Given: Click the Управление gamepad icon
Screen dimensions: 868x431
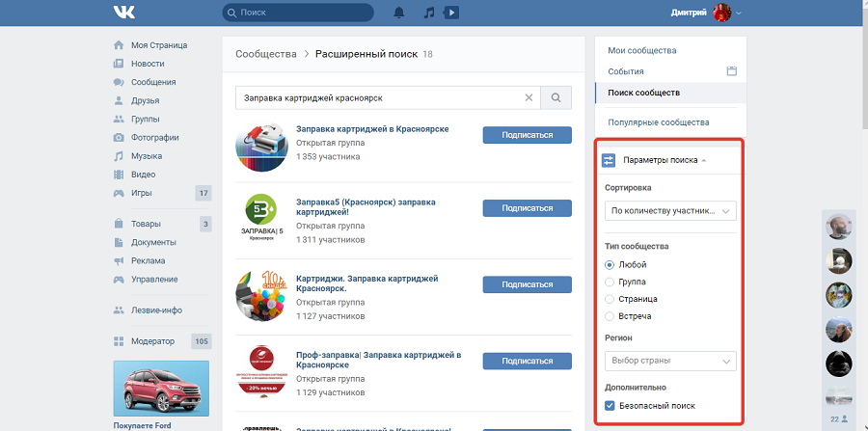Looking at the screenshot, I should (119, 280).
